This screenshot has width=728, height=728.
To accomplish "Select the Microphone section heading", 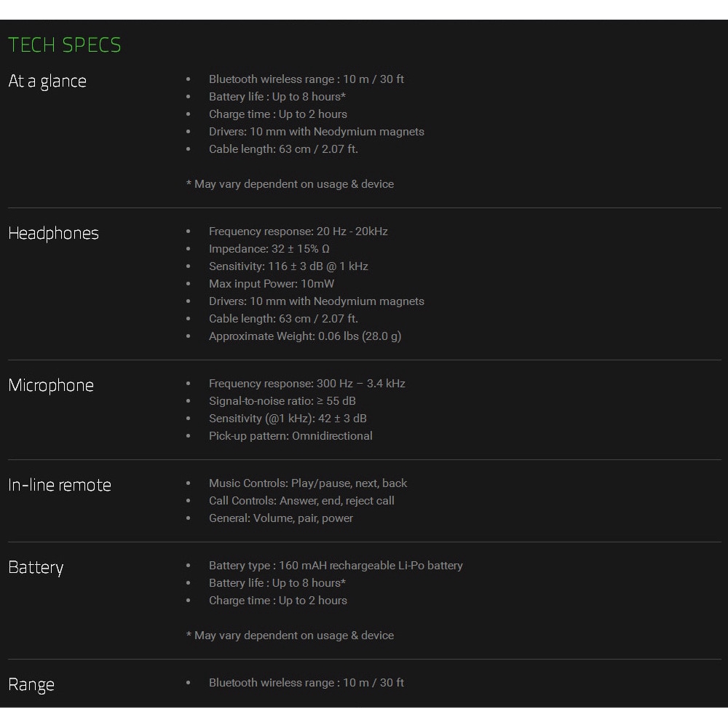I will pos(51,385).
